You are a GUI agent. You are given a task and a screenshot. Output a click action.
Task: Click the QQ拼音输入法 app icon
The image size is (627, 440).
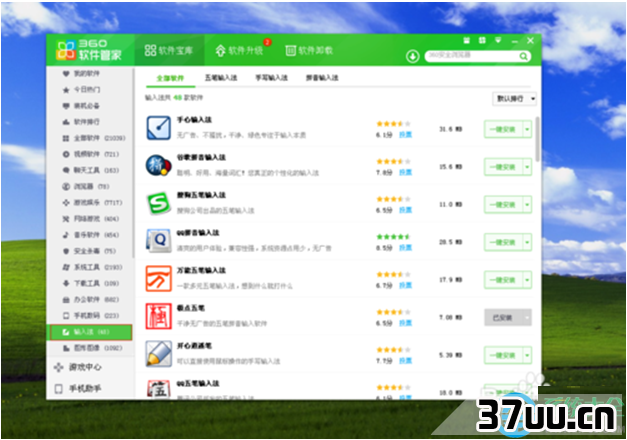coord(158,241)
